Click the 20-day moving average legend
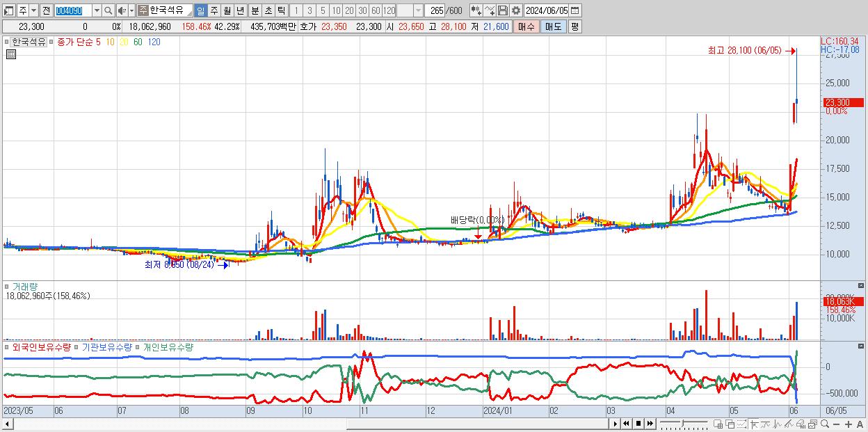Viewport: 868px width, 432px height. coord(124,42)
